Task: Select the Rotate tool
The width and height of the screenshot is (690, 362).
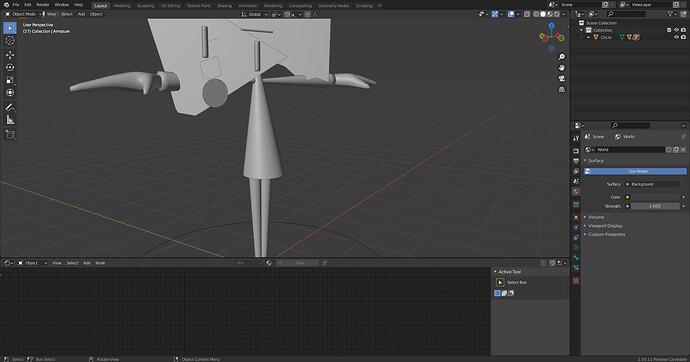Action: (x=10, y=67)
